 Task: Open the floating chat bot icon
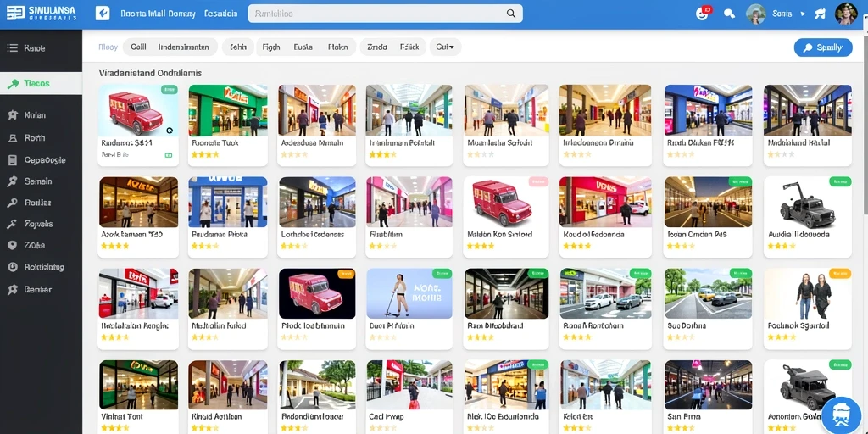click(x=842, y=415)
